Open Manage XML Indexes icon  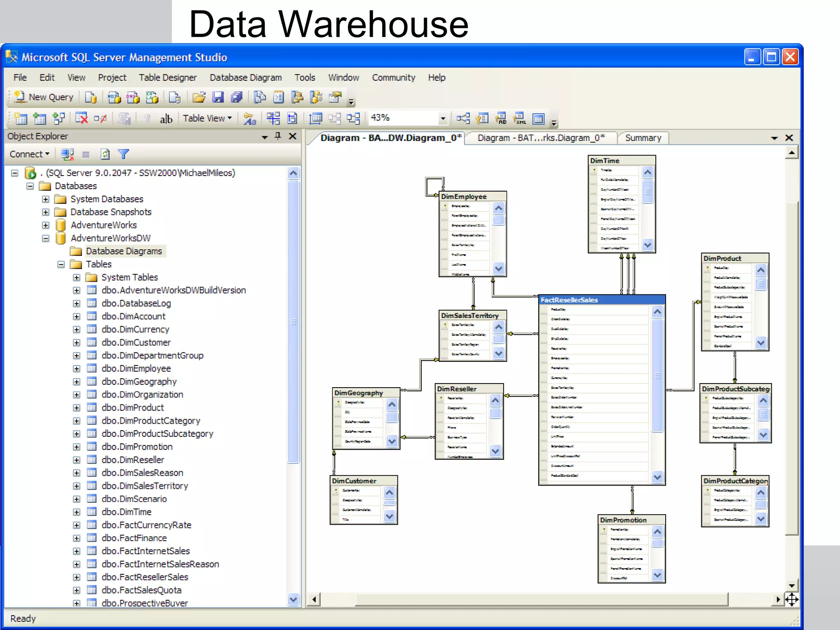(520, 119)
